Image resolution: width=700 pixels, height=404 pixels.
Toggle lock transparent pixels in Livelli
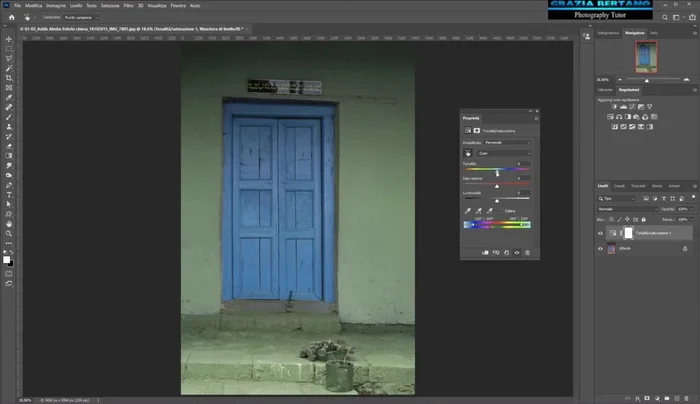611,220
